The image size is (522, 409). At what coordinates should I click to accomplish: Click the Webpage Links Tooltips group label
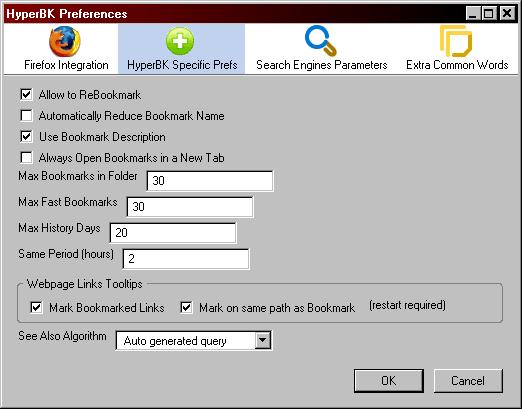[85, 284]
